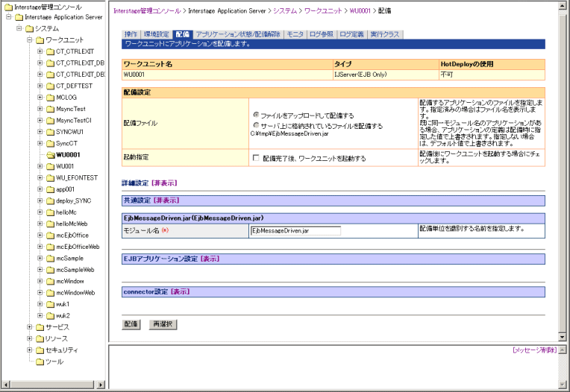
Task: Click the メッセージ削除 link
Action: click(534, 350)
